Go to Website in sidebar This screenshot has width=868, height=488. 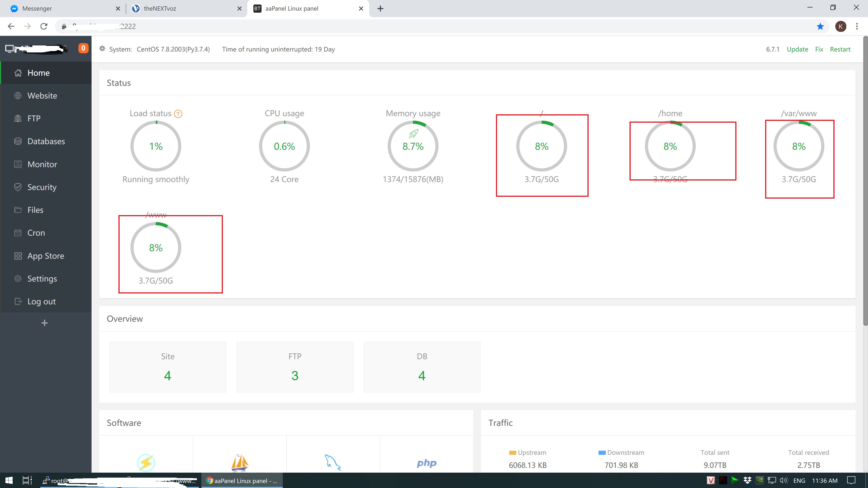click(42, 96)
